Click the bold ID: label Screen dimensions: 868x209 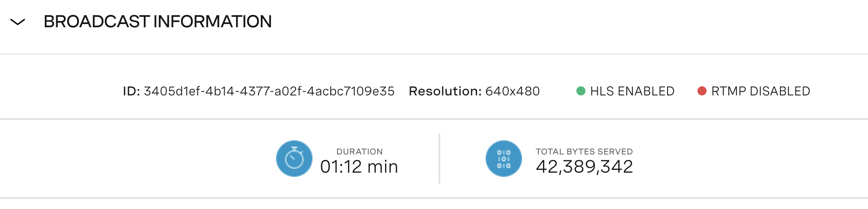(x=132, y=91)
